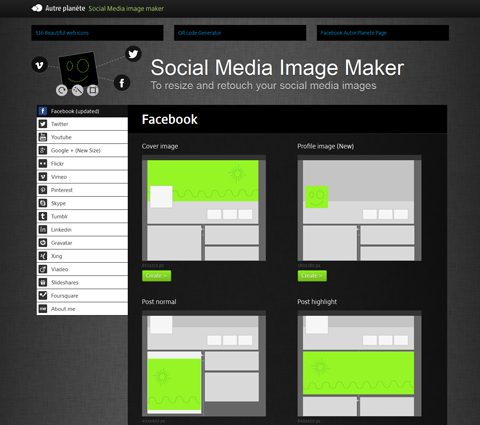
Task: Click Create button under Profile image
Action: point(312,276)
